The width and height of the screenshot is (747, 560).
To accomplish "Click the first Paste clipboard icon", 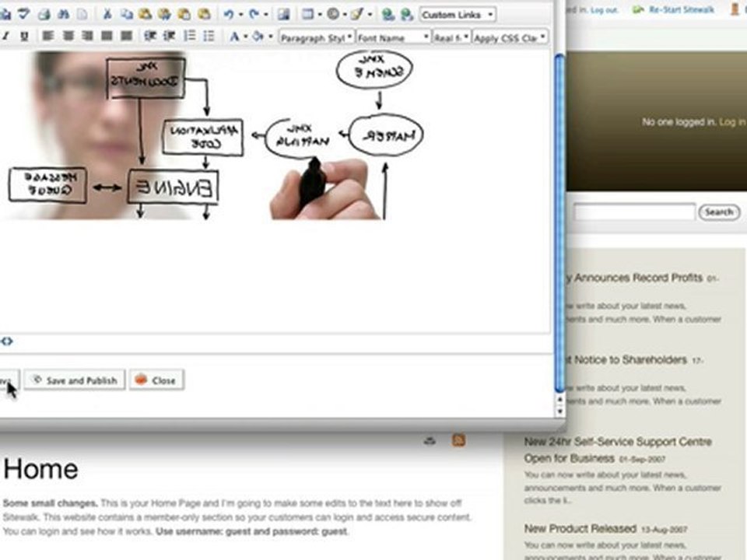I will [146, 14].
